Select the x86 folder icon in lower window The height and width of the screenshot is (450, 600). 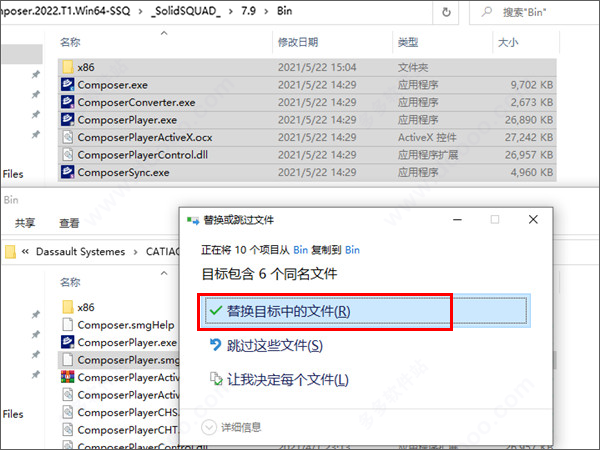(68, 307)
